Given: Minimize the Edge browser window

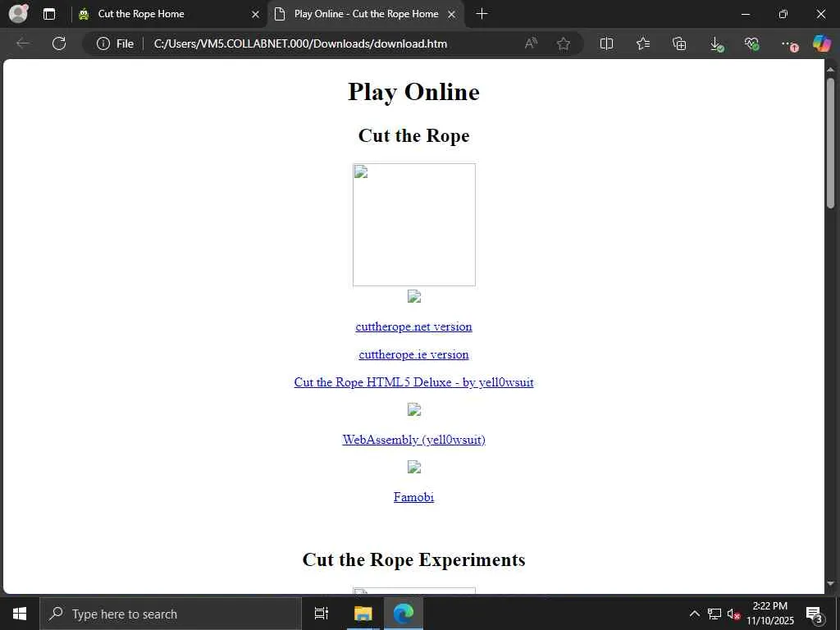Looking at the screenshot, I should [745, 15].
